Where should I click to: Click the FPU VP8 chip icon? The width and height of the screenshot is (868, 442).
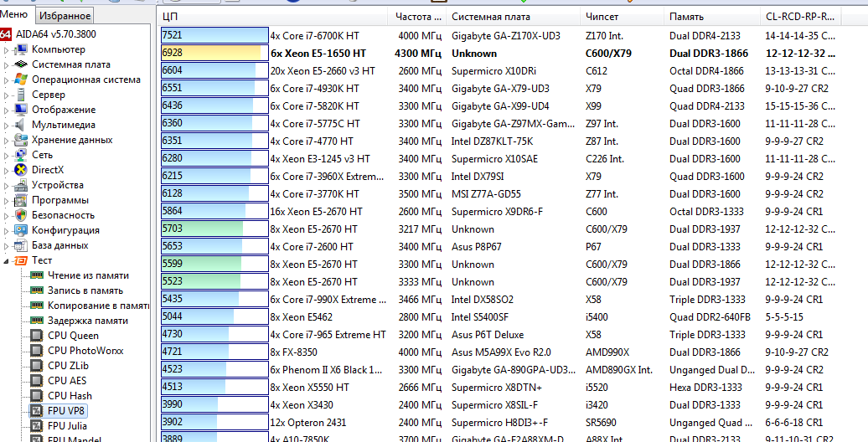pyautogui.click(x=37, y=410)
